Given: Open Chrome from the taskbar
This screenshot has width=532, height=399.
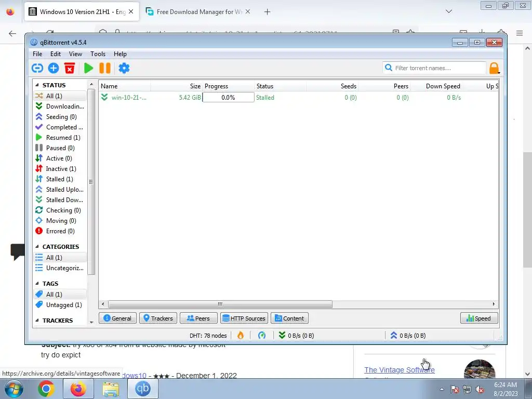Looking at the screenshot, I should point(46,389).
